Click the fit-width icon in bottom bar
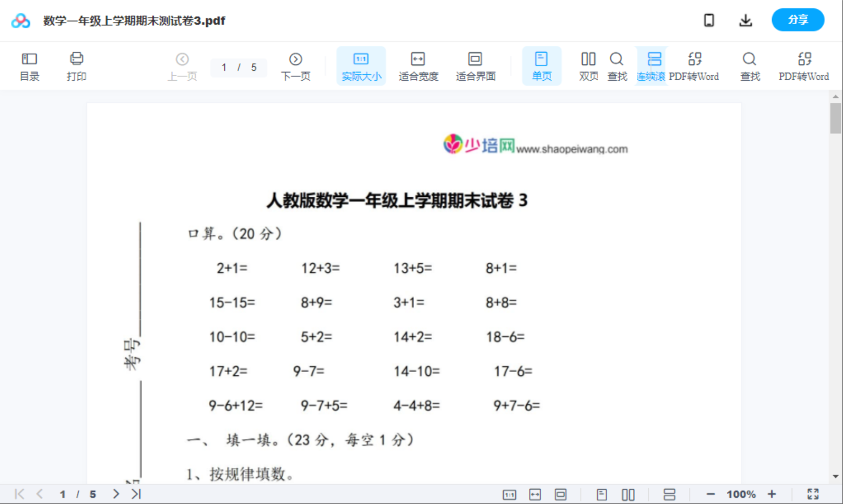 [x=535, y=494]
